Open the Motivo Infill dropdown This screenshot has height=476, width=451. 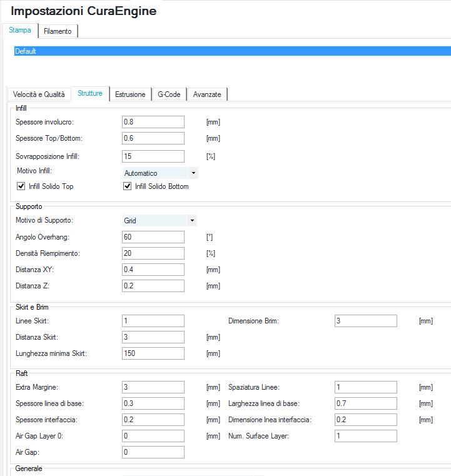point(160,173)
